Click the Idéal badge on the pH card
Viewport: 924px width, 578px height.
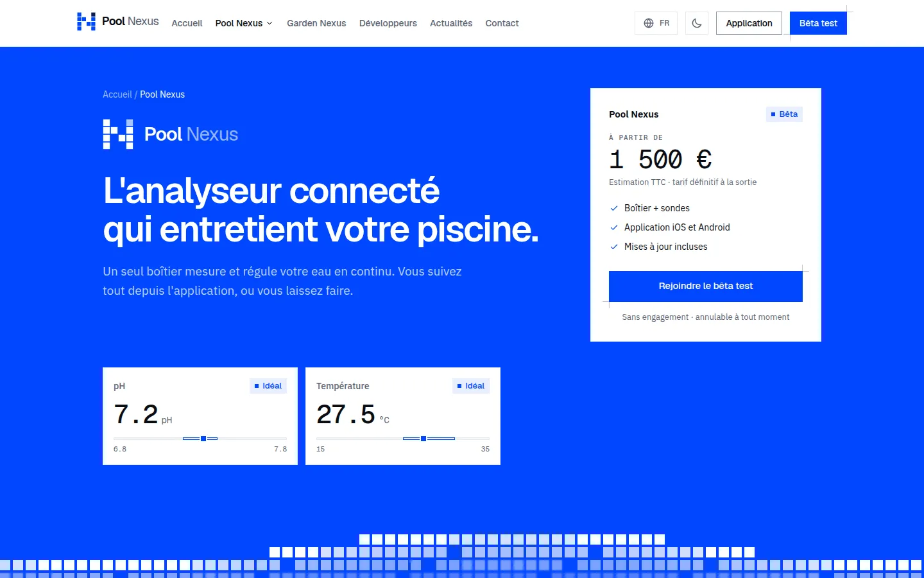click(x=268, y=386)
